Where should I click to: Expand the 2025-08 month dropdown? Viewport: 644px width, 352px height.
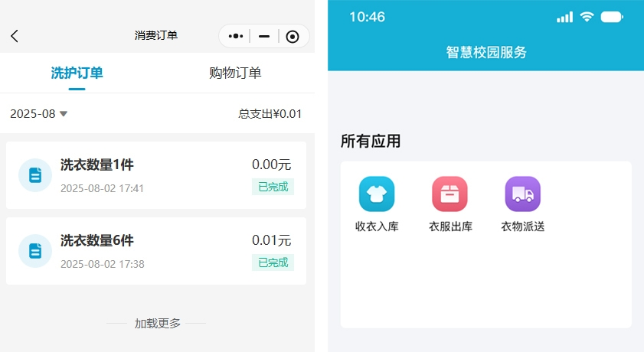tap(39, 114)
